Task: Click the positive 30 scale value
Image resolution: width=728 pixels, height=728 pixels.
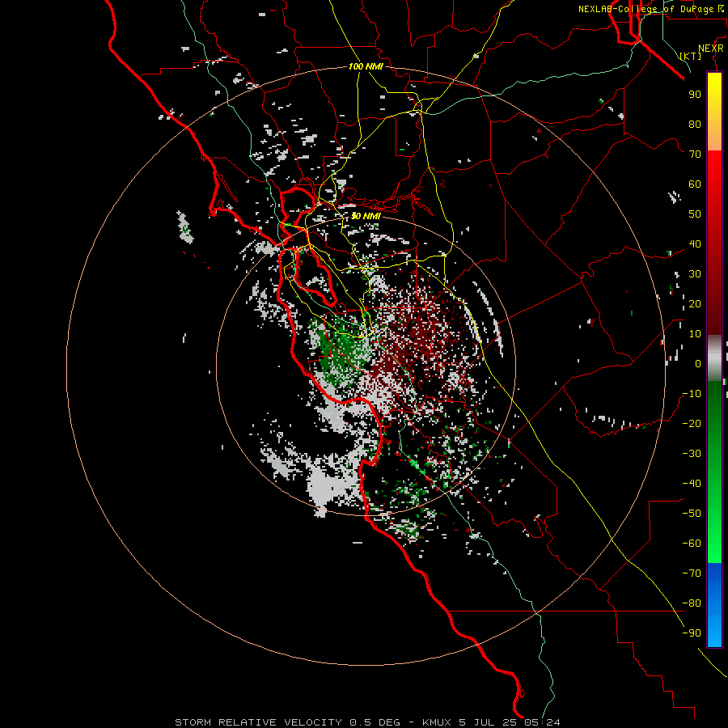Action: tap(695, 274)
